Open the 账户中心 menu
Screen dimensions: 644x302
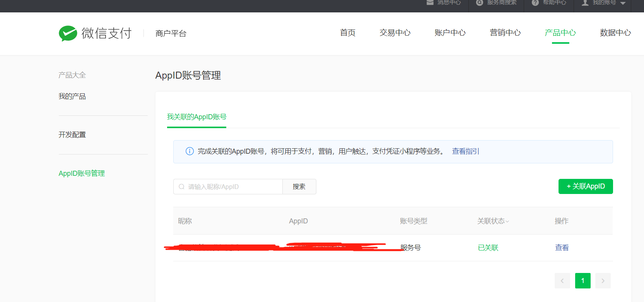click(x=450, y=33)
